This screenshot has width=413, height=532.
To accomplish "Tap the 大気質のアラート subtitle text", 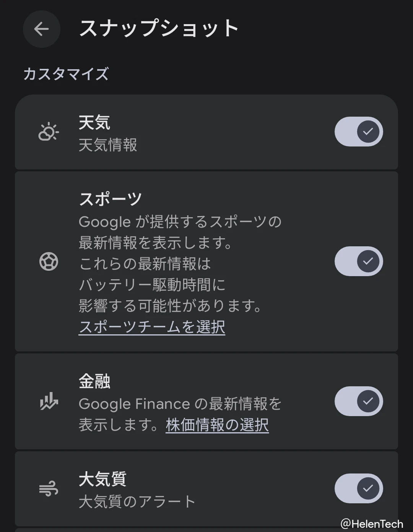I will point(137,501).
